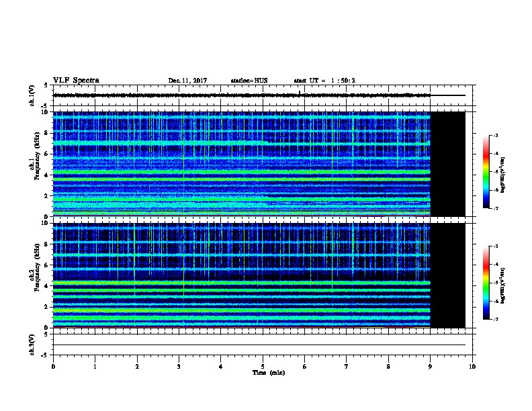532x411 pixels.
Task: Click the black no-data area in ch.1 spectrogram
Action: point(448,164)
